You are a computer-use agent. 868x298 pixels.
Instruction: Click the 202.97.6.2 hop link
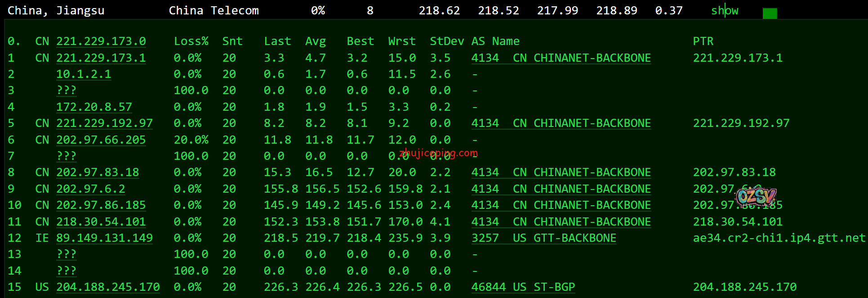click(90, 189)
